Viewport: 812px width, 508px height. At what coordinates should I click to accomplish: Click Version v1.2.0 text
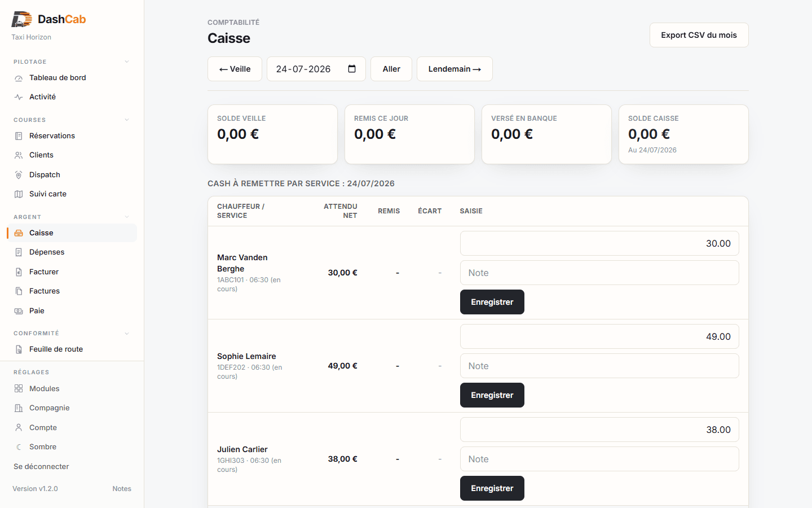tap(35, 489)
